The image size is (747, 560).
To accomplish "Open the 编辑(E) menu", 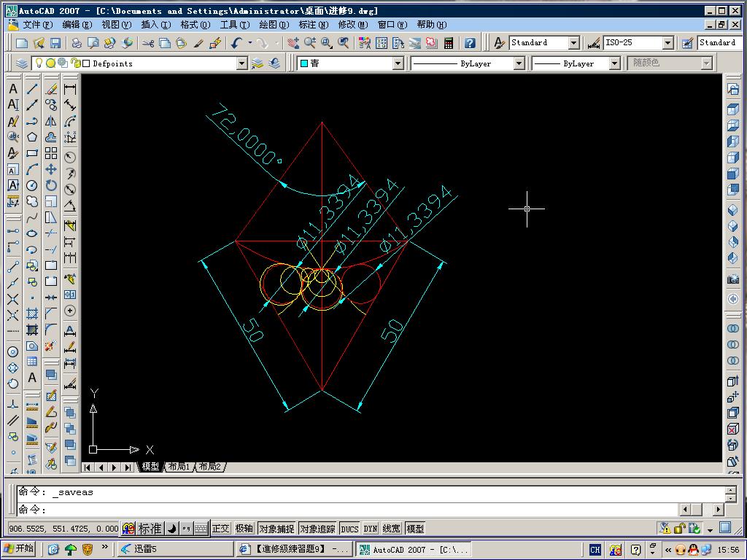I will (x=77, y=24).
